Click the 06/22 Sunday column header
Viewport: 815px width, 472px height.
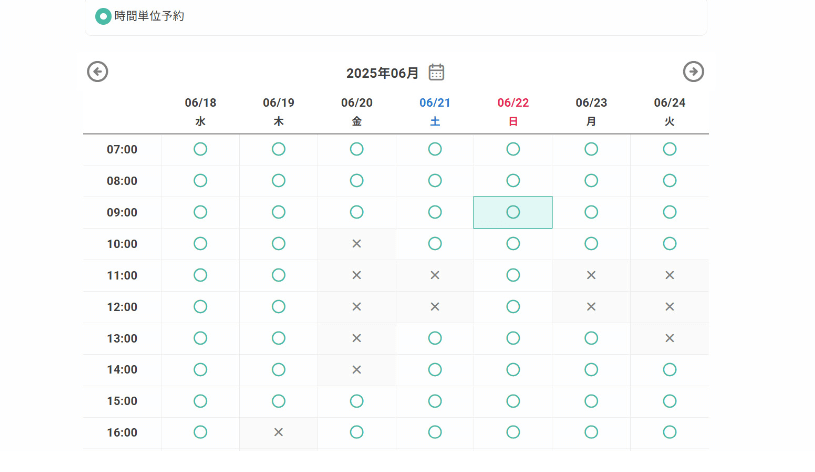coord(513,112)
